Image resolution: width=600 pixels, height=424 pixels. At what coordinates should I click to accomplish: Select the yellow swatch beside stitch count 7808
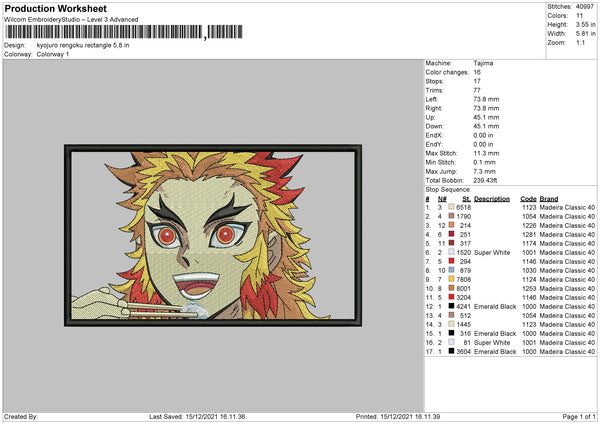[451, 279]
